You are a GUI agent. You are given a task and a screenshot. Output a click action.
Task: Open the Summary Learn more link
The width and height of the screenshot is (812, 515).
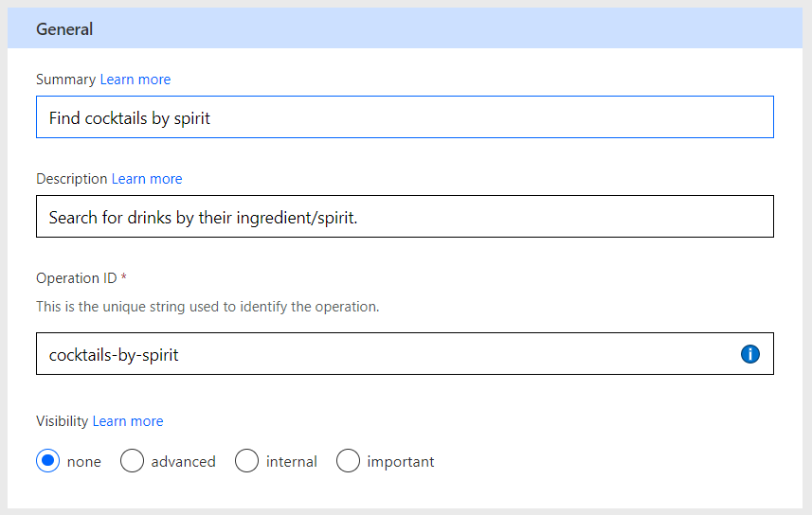coord(135,80)
